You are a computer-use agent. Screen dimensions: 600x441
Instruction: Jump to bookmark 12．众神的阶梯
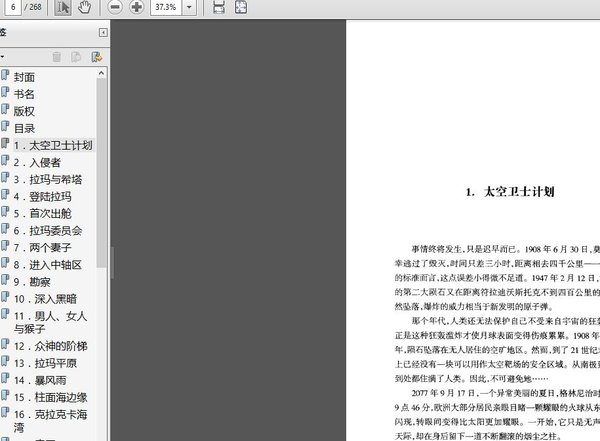(x=51, y=346)
